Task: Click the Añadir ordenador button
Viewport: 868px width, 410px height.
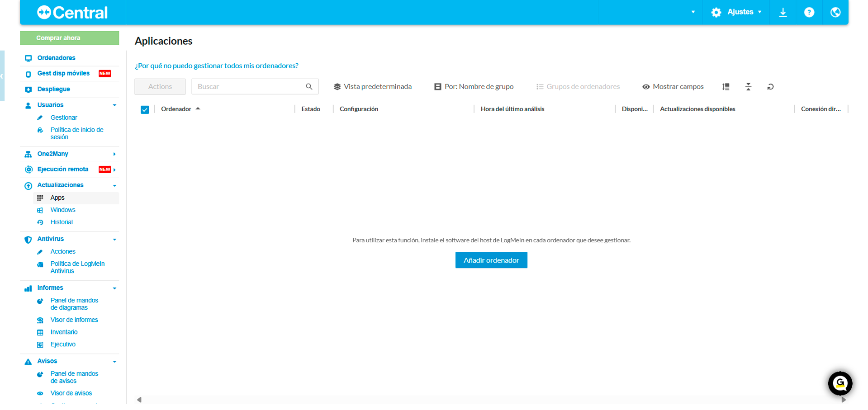Action: [x=491, y=260]
